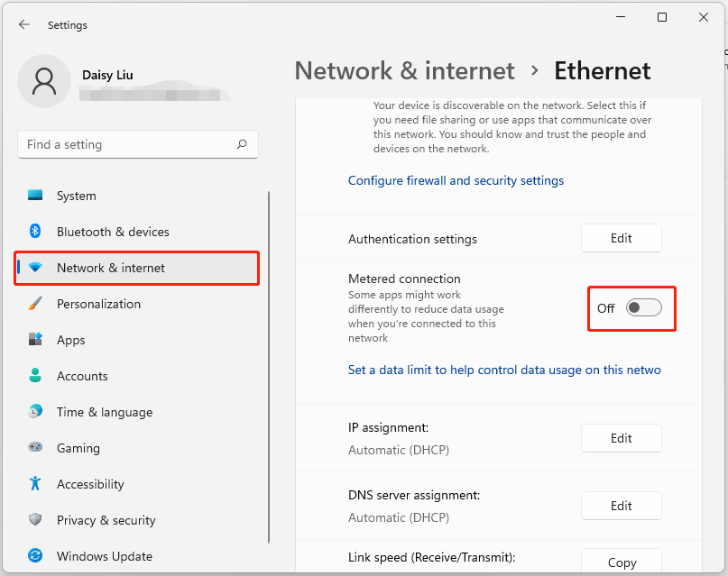Focus the Find a setting search box
This screenshot has width=728, height=576.
click(x=126, y=144)
